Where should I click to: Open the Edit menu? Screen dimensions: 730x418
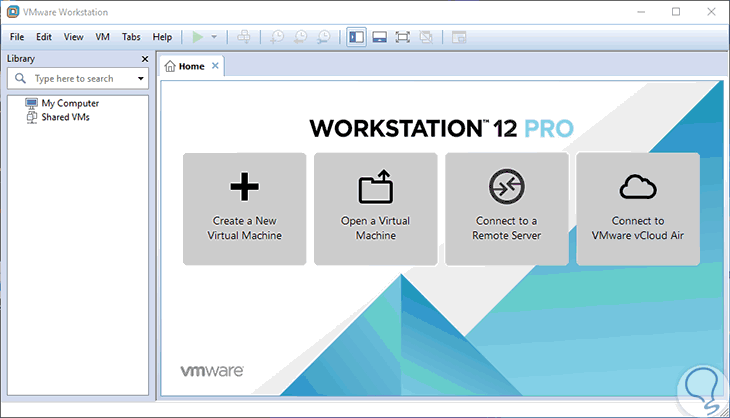44,37
